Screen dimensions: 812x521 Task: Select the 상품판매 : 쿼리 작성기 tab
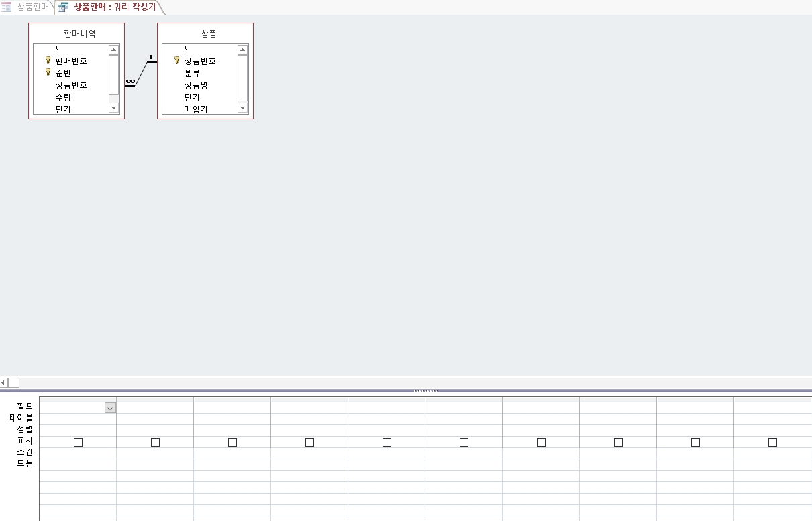114,7
